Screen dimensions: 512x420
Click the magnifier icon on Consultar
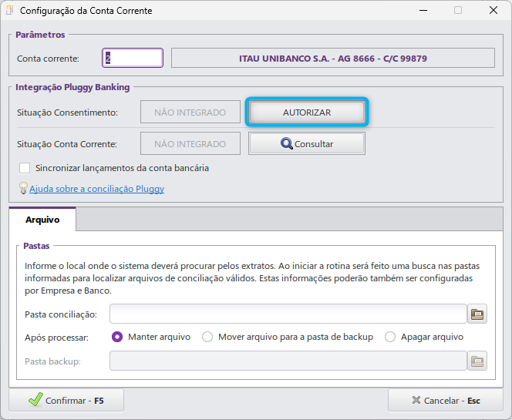286,143
